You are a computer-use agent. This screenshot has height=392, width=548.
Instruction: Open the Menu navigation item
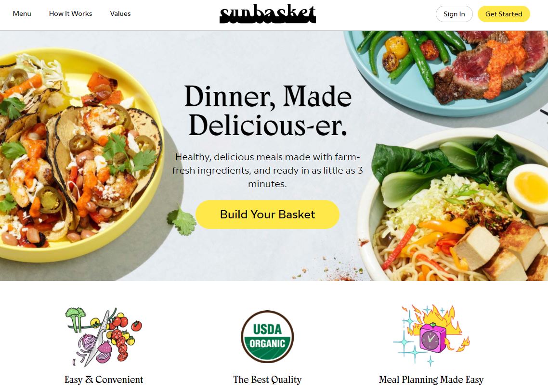(x=22, y=13)
